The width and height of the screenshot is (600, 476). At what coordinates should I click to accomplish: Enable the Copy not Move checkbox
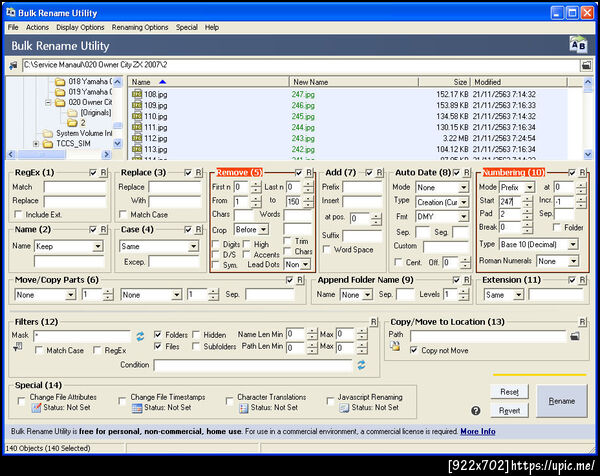pyautogui.click(x=413, y=350)
